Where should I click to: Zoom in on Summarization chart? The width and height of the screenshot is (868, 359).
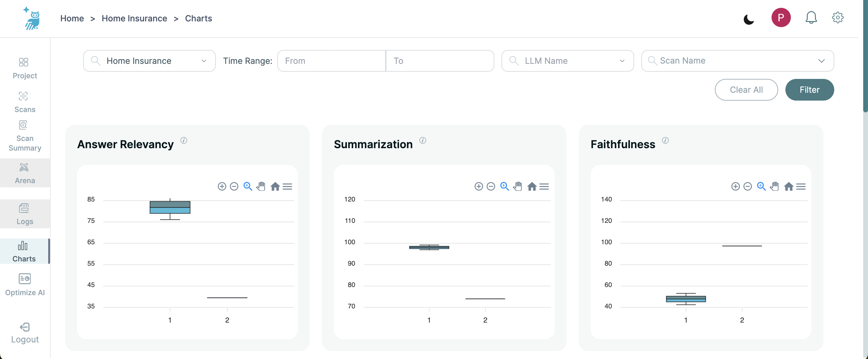pyautogui.click(x=479, y=186)
